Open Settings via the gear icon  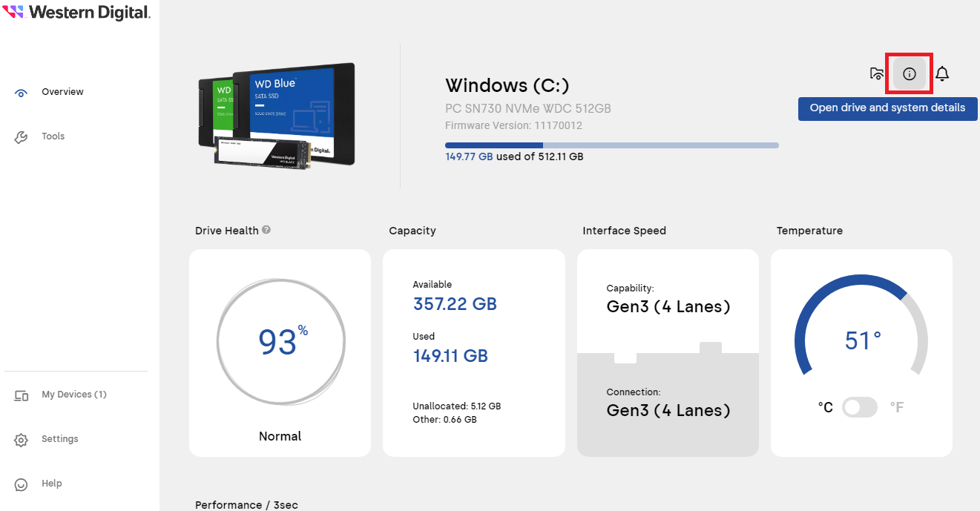coord(21,438)
